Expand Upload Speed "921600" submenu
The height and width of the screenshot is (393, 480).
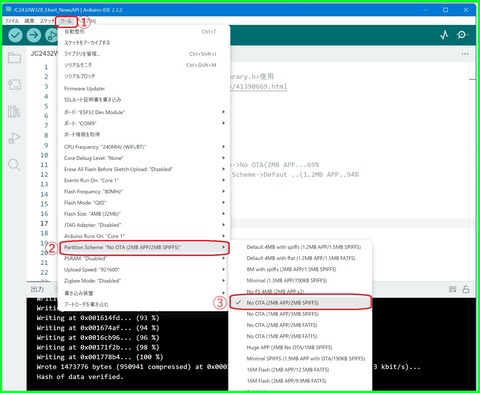144,270
